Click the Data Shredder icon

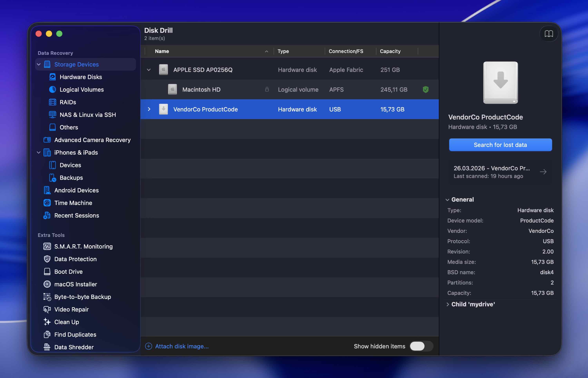point(47,347)
